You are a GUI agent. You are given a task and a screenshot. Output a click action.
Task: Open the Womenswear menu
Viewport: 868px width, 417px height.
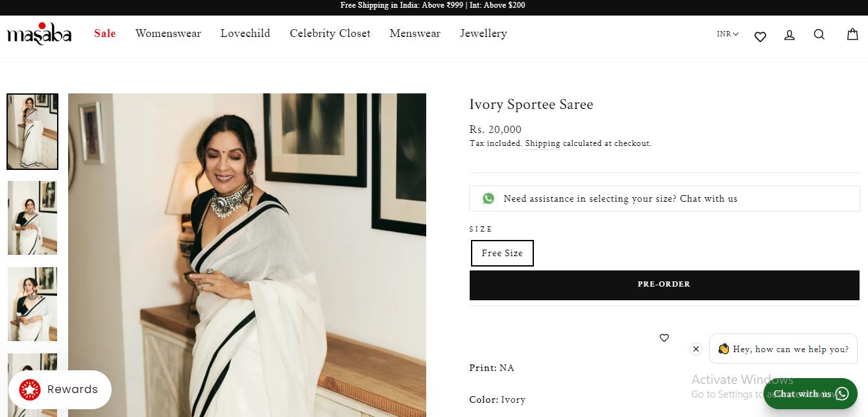[x=168, y=34]
